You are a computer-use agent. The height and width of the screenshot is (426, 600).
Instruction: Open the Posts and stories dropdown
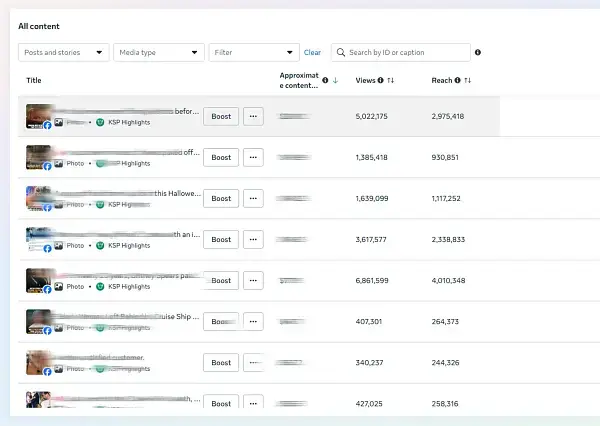click(63, 52)
